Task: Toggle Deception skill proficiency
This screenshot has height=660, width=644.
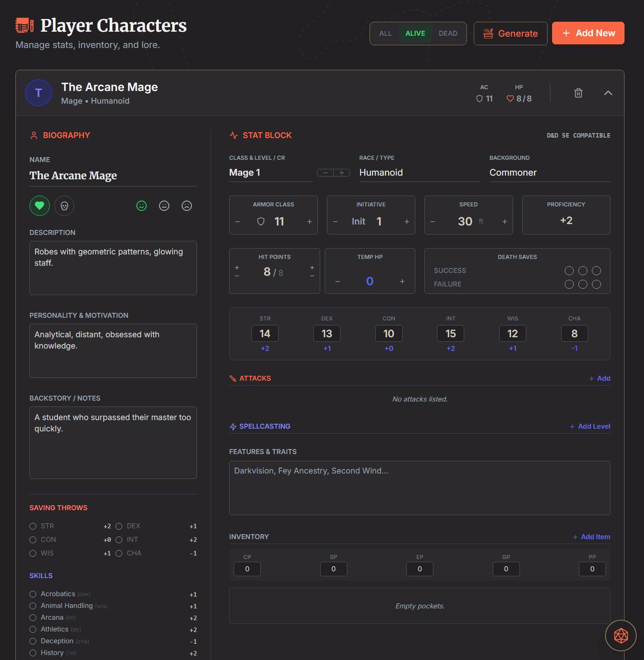Action: coord(33,641)
